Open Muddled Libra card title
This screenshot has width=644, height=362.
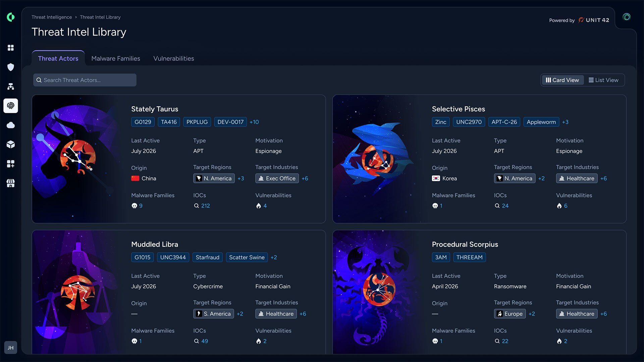point(155,244)
